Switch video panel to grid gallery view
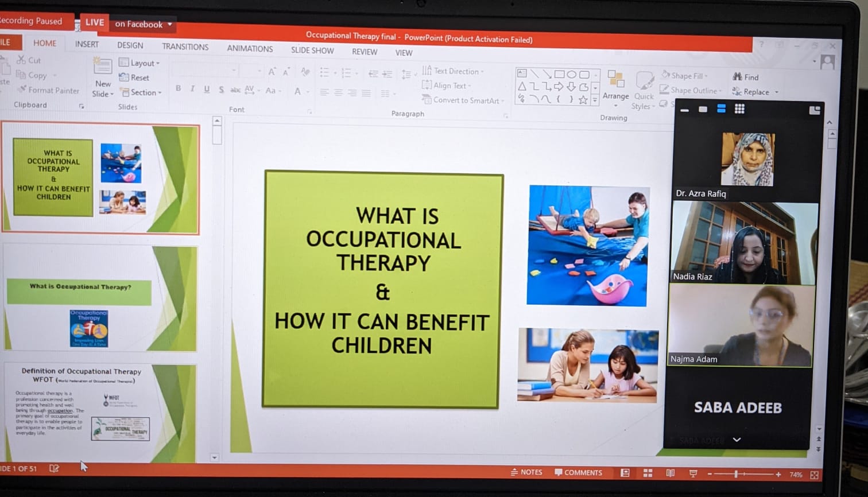This screenshot has height=497, width=868. (x=739, y=109)
